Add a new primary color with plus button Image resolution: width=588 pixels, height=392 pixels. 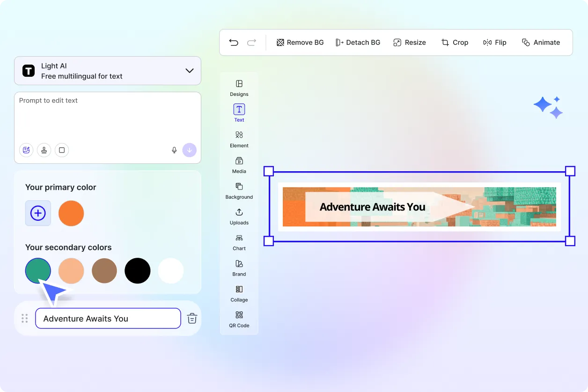pos(38,213)
